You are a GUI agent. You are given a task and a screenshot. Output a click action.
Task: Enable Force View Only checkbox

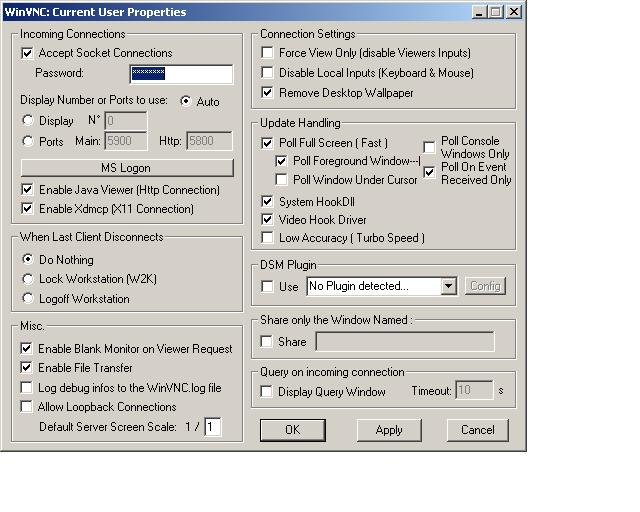(x=267, y=53)
